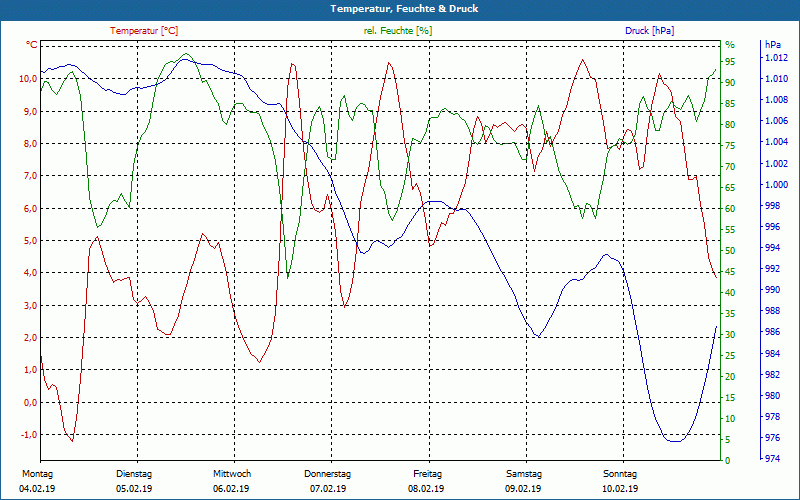Viewport: 800px width, 500px height.
Task: Click the '1.004' pressure axis value
Action: tap(776, 142)
